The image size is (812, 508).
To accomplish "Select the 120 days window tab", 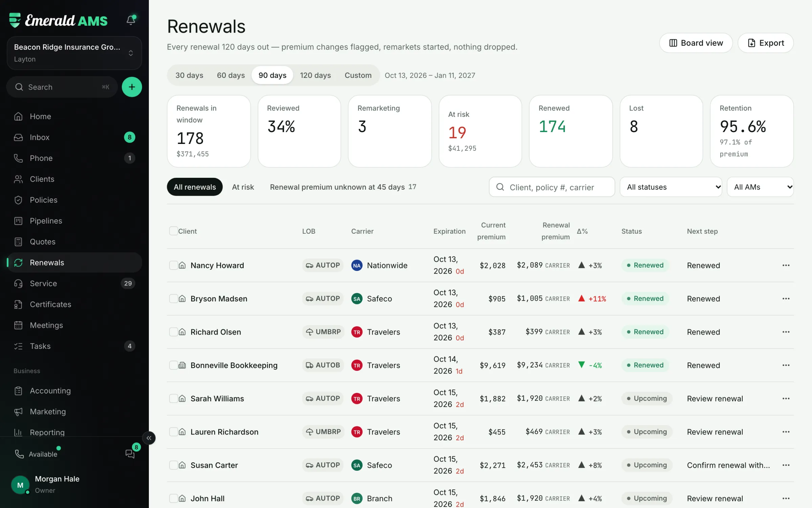I will pyautogui.click(x=315, y=75).
